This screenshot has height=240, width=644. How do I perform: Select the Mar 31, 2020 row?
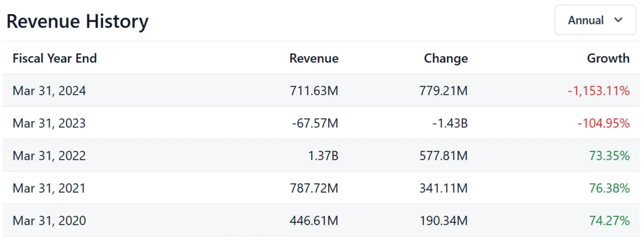click(x=49, y=220)
